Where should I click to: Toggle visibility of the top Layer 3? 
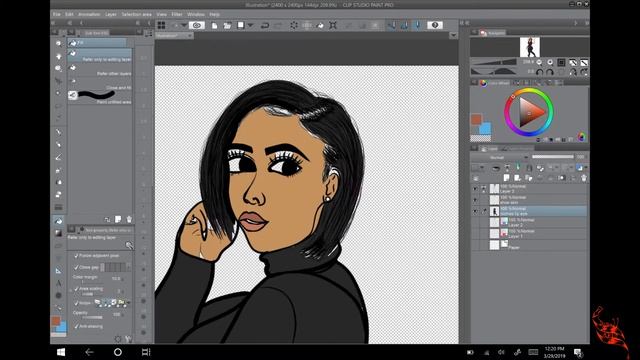click(475, 189)
